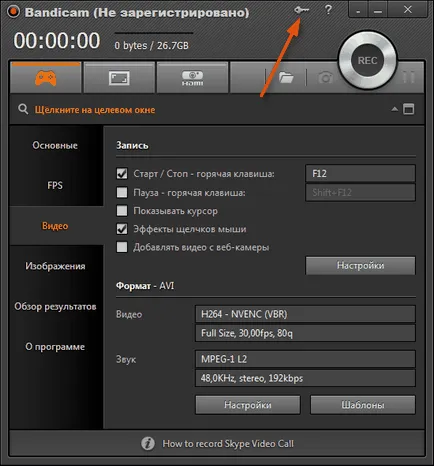Switch to the Изображения tab
The width and height of the screenshot is (434, 466).
[55, 266]
